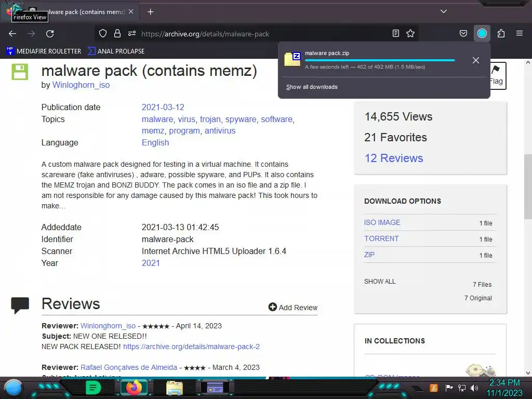Open the spyware topic link
The image size is (532, 399).
[x=241, y=119]
